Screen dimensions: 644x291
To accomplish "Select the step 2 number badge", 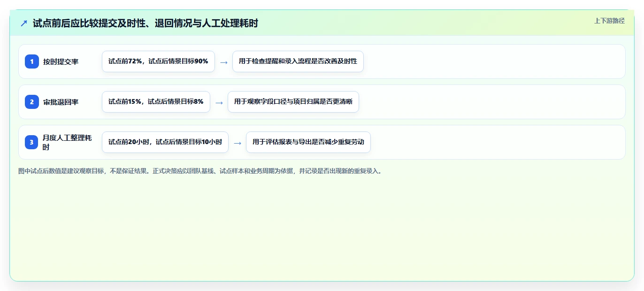I will coord(32,102).
